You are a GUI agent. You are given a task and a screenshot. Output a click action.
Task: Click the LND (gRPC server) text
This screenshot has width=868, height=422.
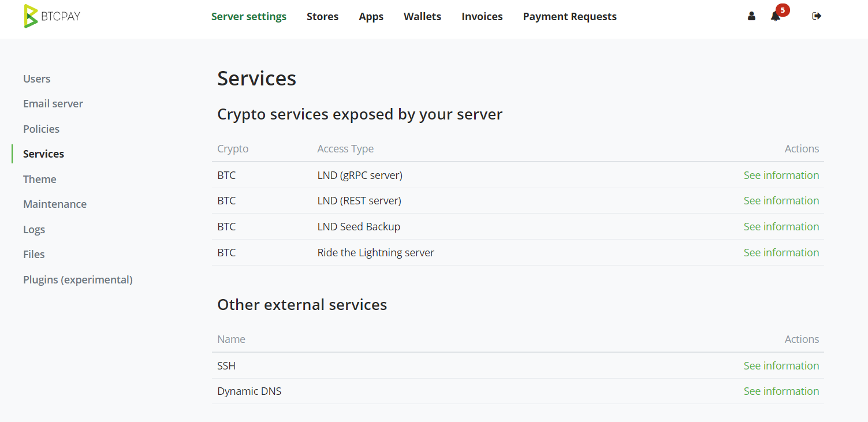[360, 175]
